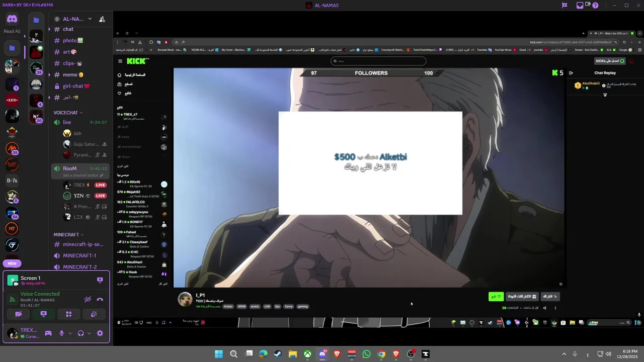
Task: Stop streaming icon next to Screen 1
Action: (100, 280)
